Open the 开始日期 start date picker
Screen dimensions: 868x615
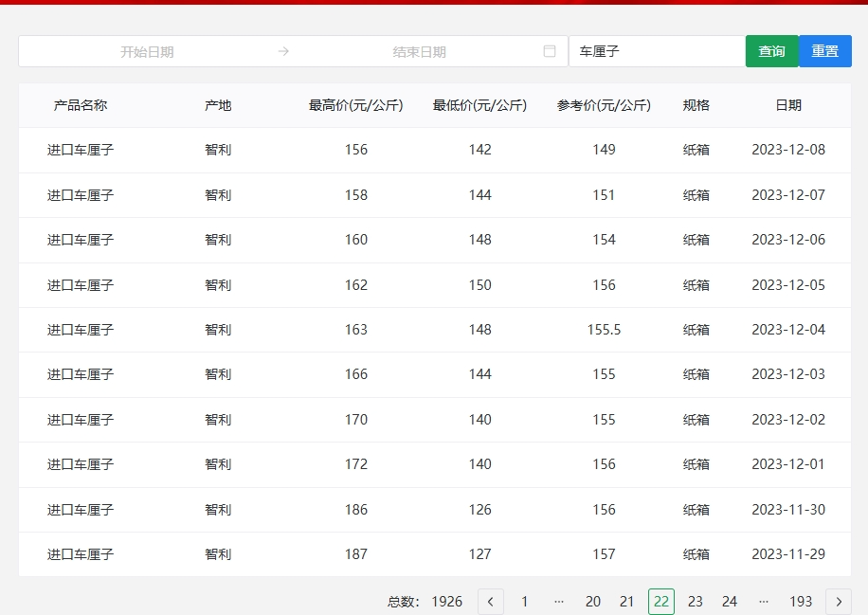[147, 51]
